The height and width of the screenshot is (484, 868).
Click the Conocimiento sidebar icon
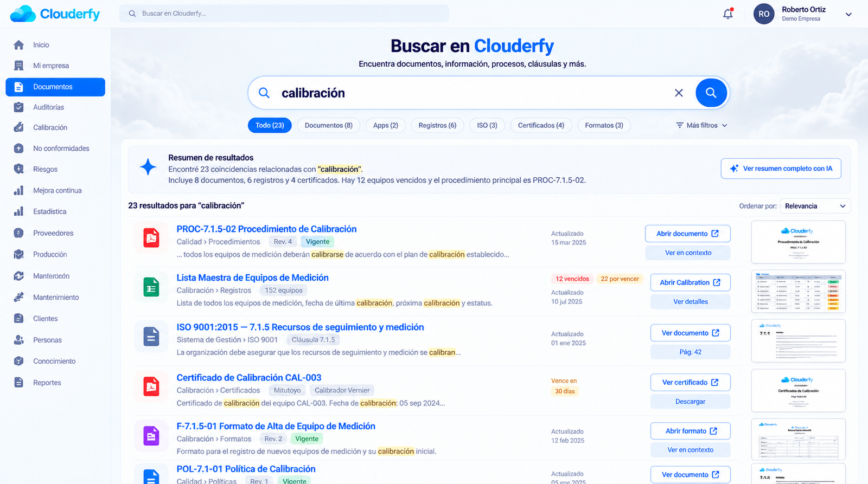click(19, 361)
